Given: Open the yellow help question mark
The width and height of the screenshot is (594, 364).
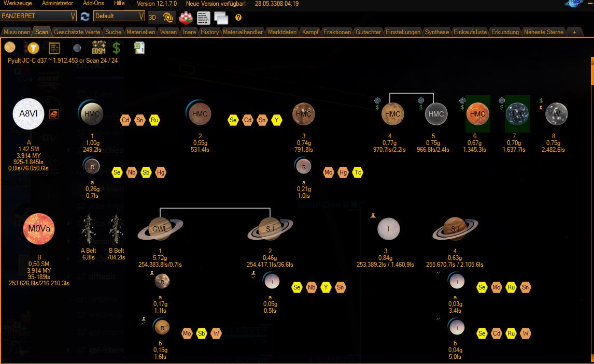Looking at the screenshot, I should point(238,17).
